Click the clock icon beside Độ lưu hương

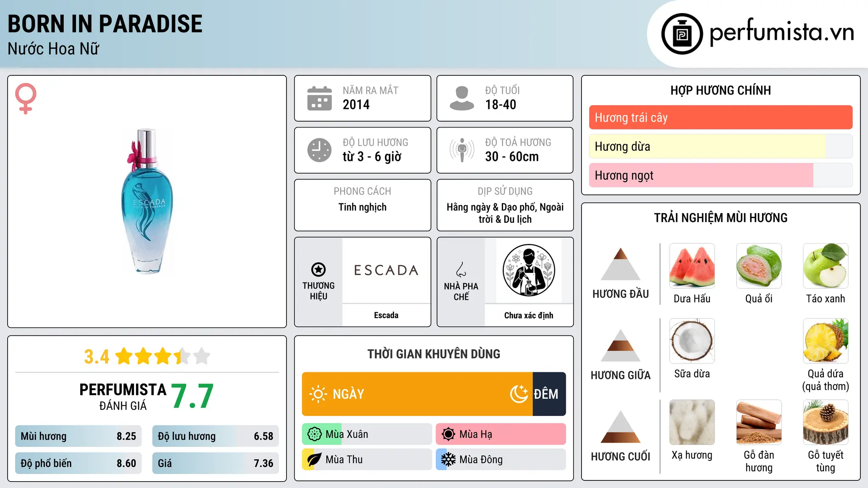(x=320, y=150)
